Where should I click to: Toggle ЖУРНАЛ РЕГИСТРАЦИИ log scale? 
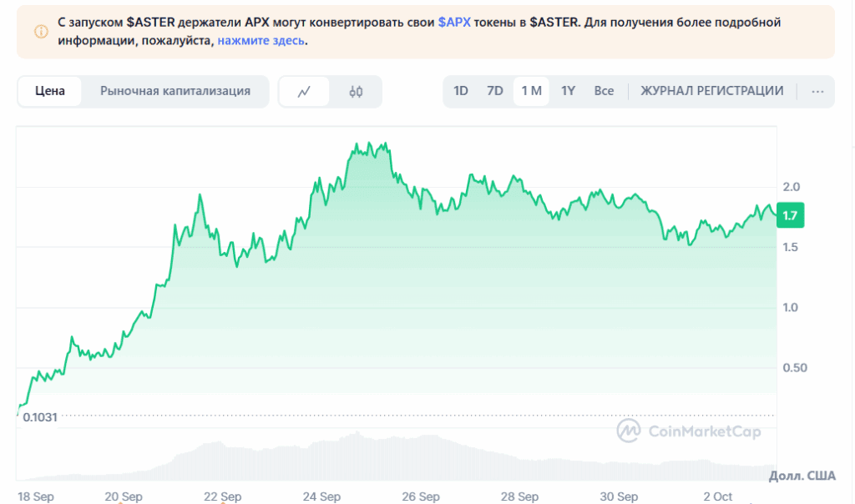711,92
